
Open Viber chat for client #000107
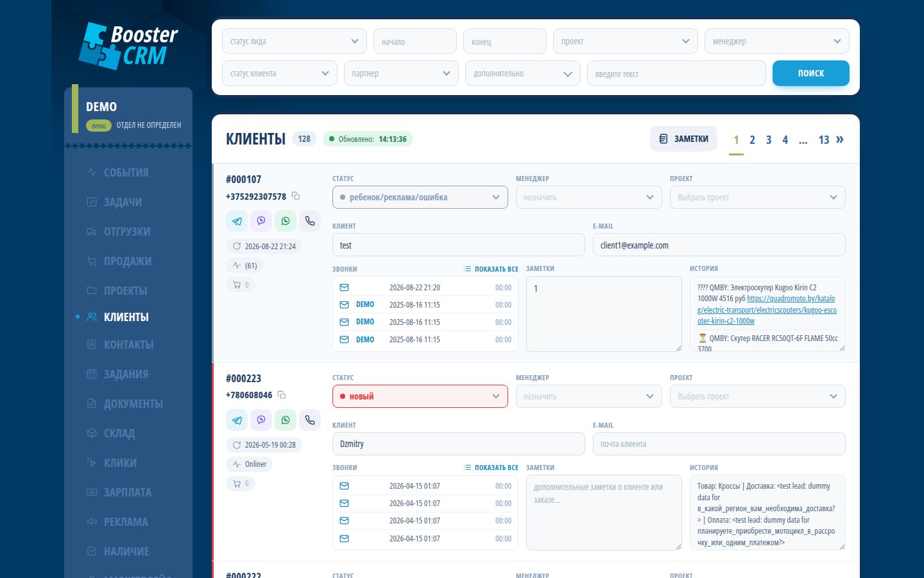261,221
